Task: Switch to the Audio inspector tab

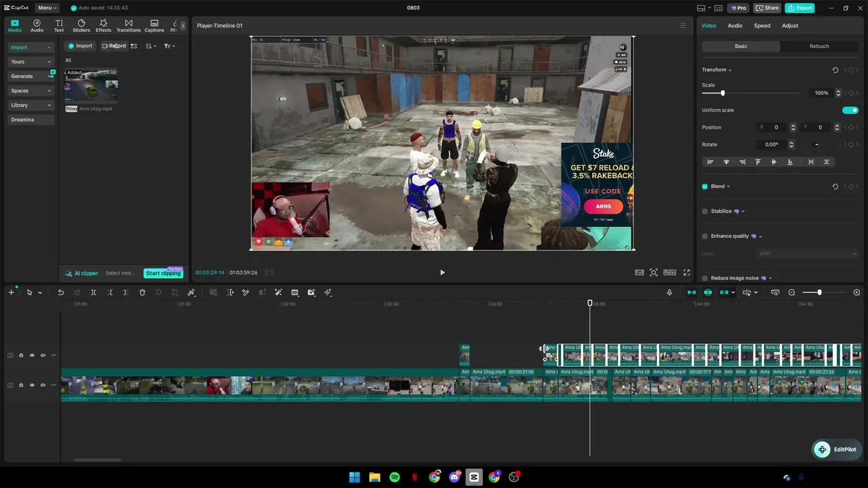Action: 734,26
